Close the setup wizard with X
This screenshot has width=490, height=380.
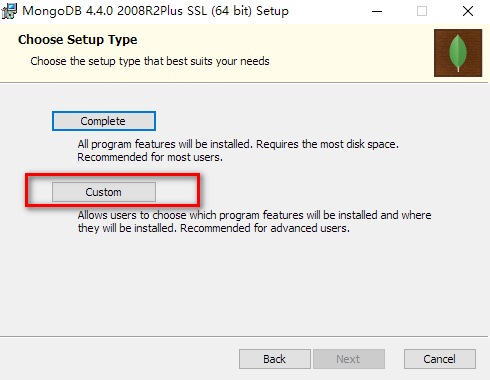[468, 11]
